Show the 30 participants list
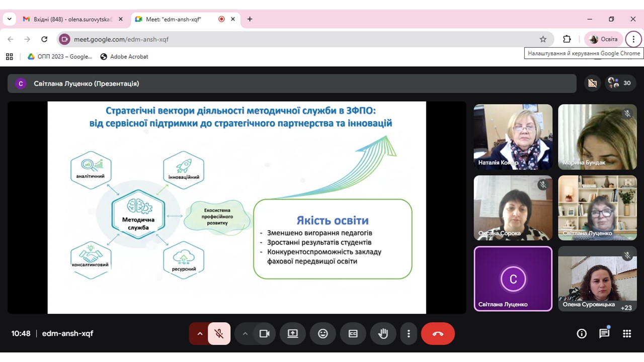Screen dimensions: 644x362 [x=619, y=83]
